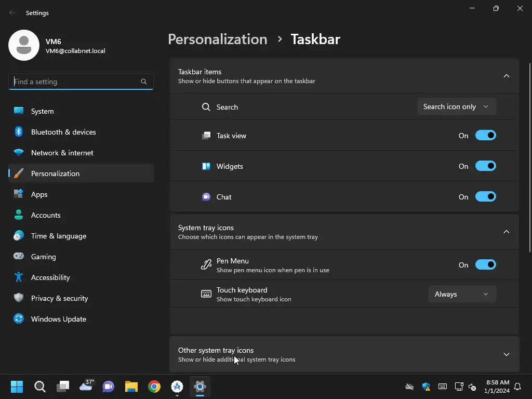The image size is (532, 399).
Task: Turn off the Task view toggle
Action: click(486, 136)
